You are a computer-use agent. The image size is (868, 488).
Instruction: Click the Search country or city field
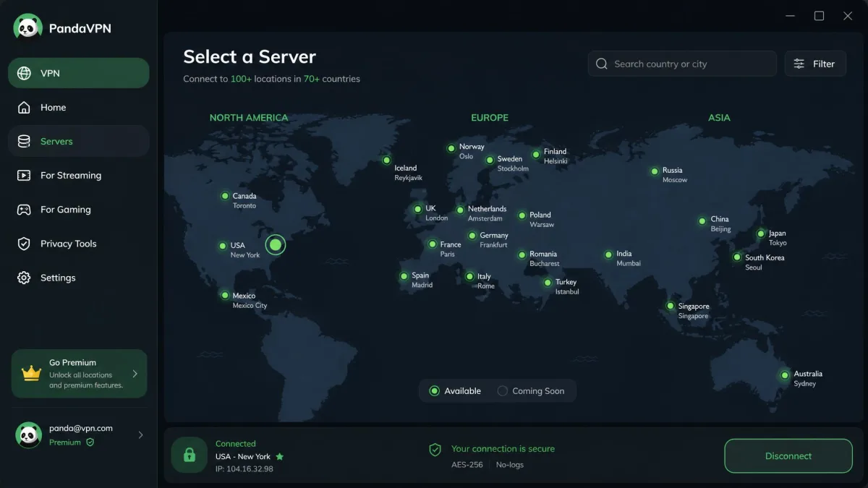pos(682,64)
